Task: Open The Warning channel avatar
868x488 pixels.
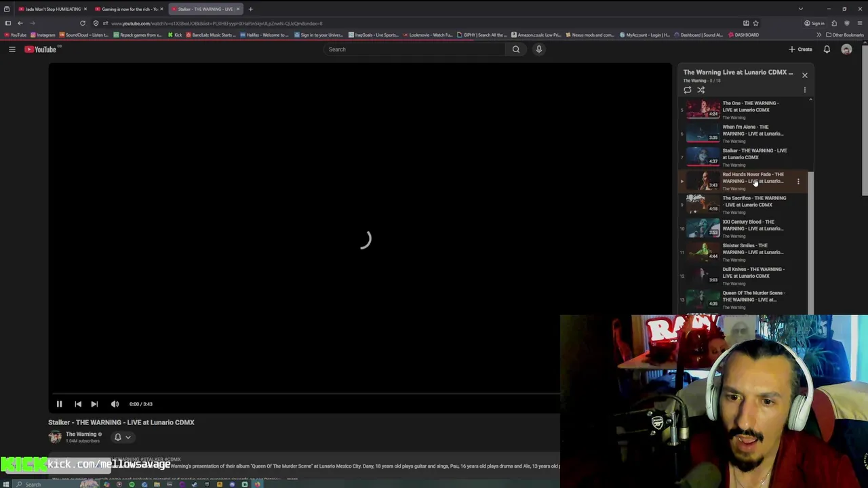Action: coord(55,437)
